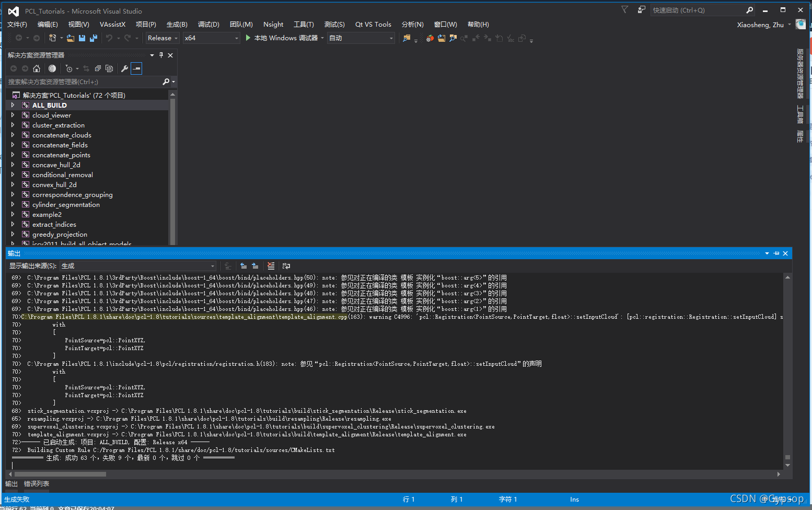Screen dimensions: 812x510
Task: Select the extract_indices project
Action: click(x=54, y=224)
